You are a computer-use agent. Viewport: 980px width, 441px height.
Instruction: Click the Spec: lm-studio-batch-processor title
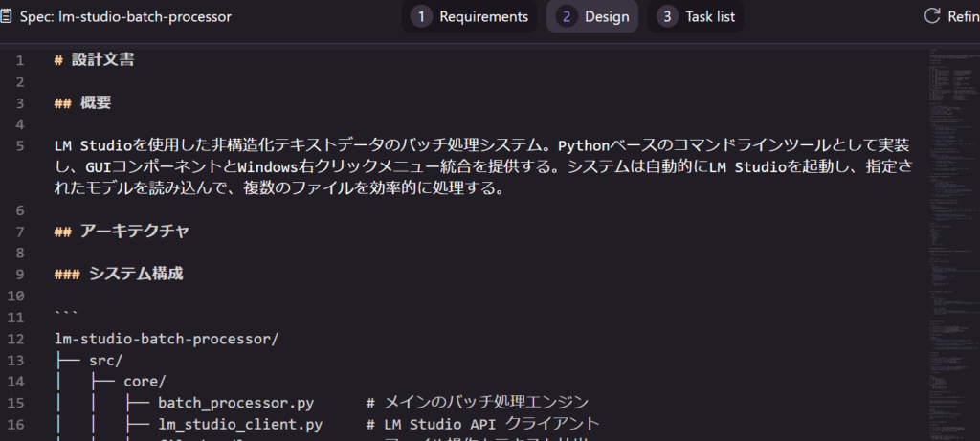[125, 17]
